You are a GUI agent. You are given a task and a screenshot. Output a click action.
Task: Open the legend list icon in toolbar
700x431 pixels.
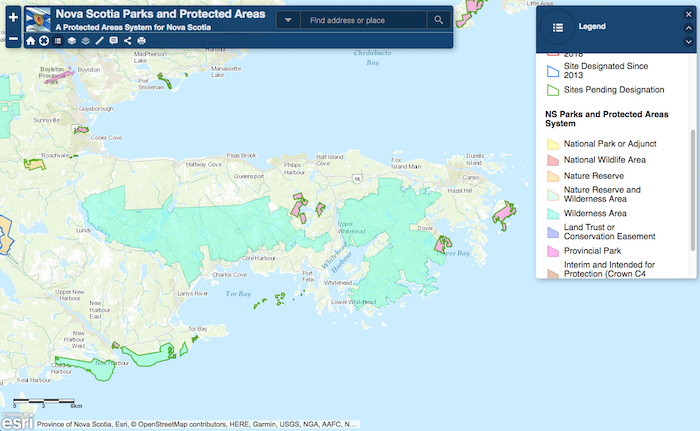click(x=58, y=41)
